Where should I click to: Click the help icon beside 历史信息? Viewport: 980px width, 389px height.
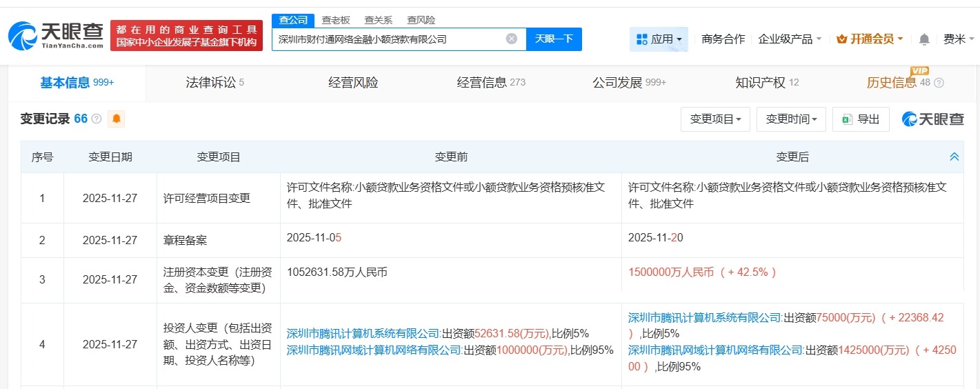[x=938, y=83]
